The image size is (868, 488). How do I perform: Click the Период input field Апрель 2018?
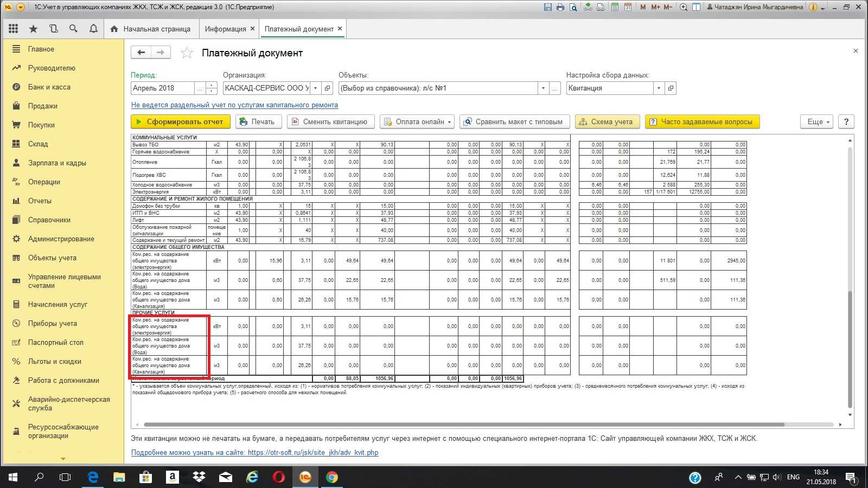[163, 88]
